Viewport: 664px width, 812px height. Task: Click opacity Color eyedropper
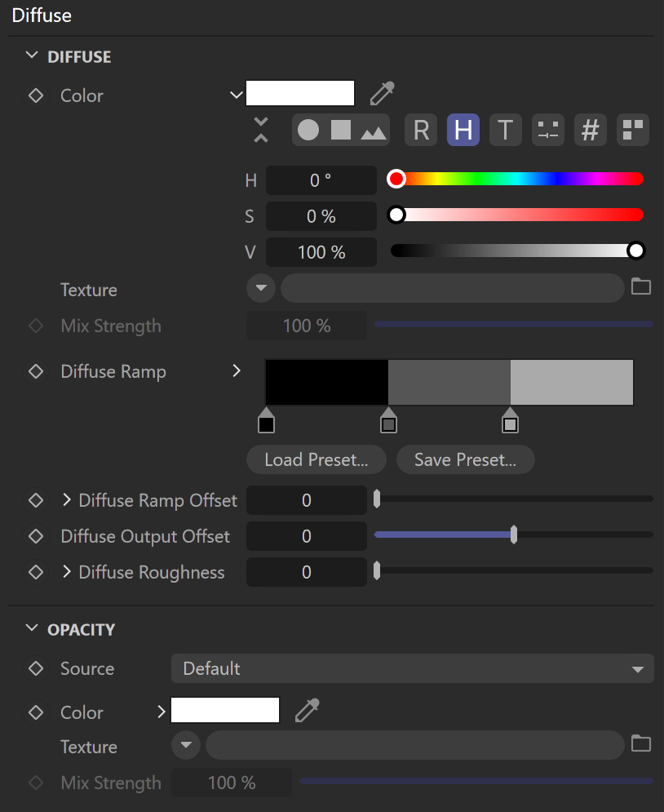(x=308, y=710)
